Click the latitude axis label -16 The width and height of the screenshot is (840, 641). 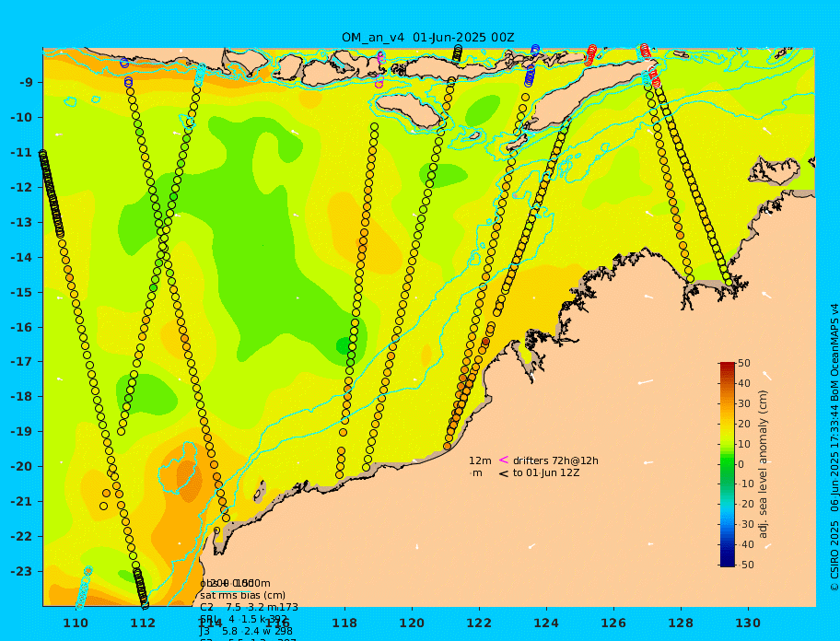21,327
